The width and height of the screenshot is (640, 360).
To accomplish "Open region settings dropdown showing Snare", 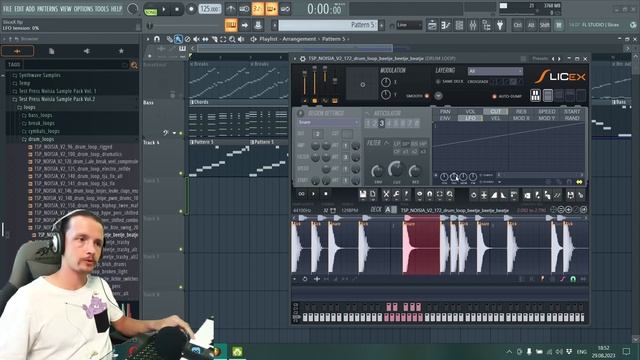I will click(x=328, y=122).
